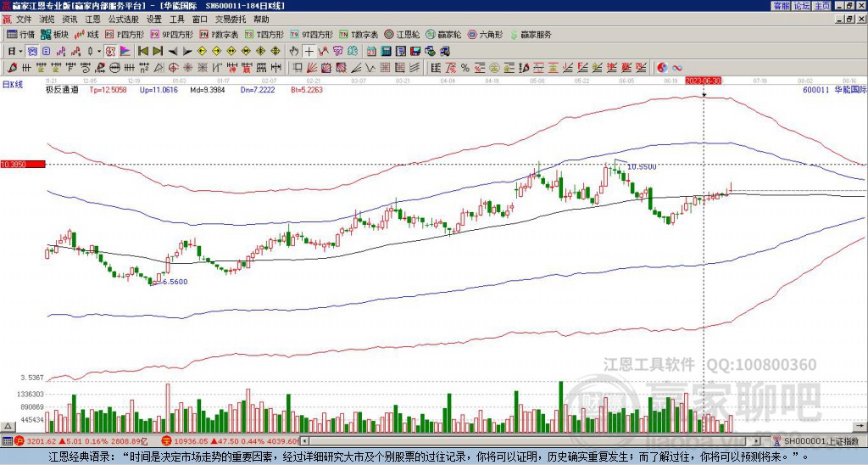Image resolution: width=868 pixels, height=465 pixels.
Task: Select the hand pan tool
Action: pyautogui.click(x=294, y=52)
